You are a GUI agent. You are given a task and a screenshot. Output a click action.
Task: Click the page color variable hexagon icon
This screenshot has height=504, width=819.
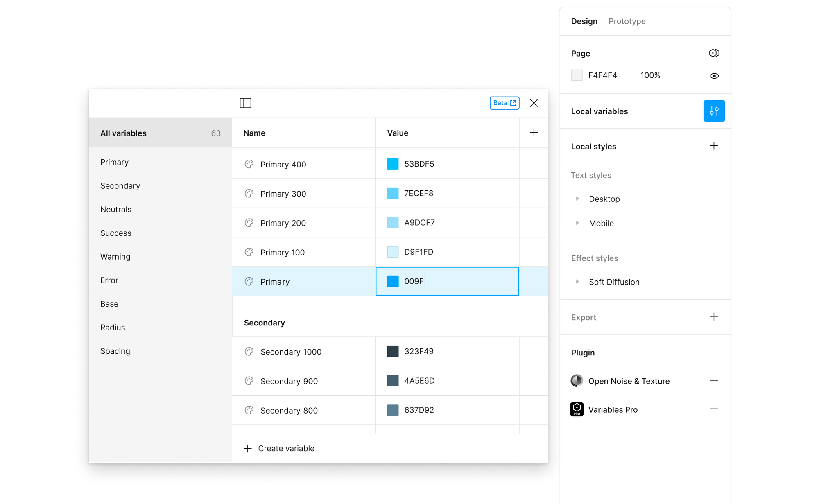tap(714, 53)
